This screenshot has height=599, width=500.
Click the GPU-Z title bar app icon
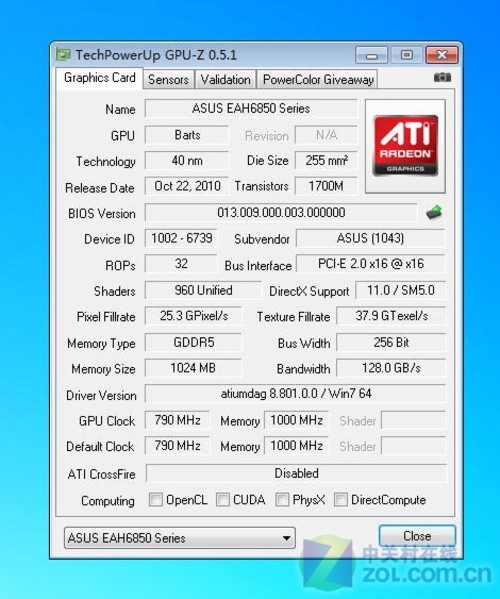(63, 55)
